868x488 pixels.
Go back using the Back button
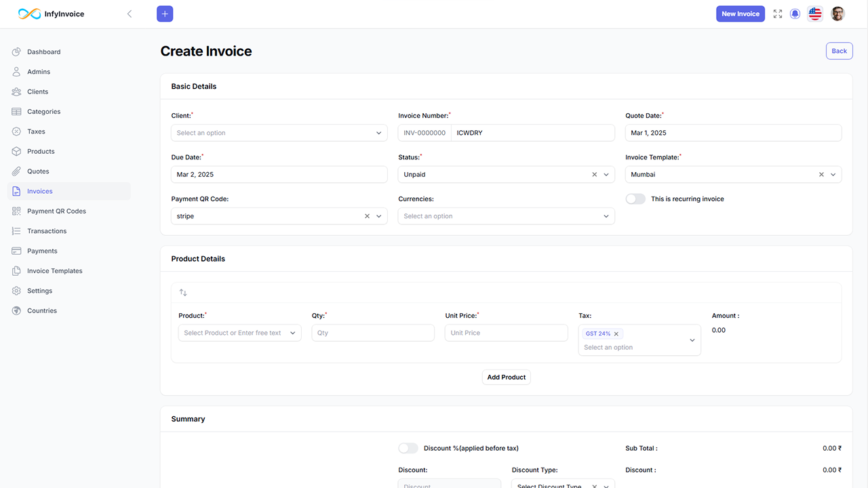[839, 51]
